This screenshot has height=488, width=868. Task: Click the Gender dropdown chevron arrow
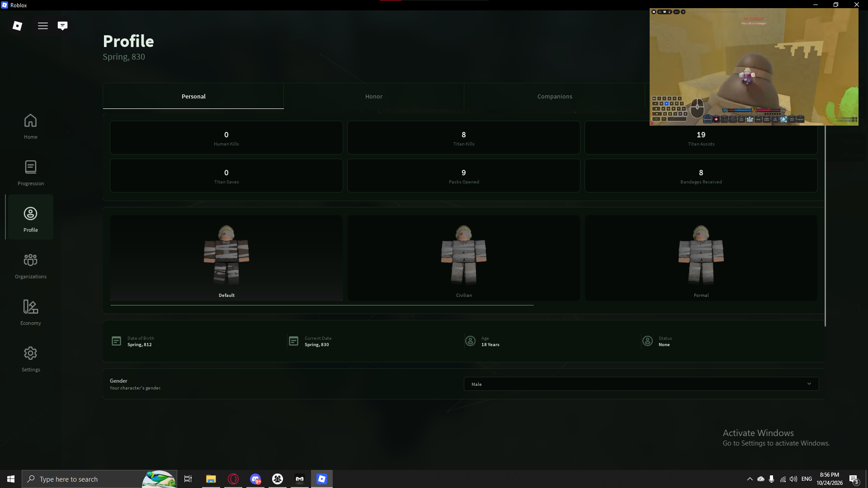click(x=809, y=384)
